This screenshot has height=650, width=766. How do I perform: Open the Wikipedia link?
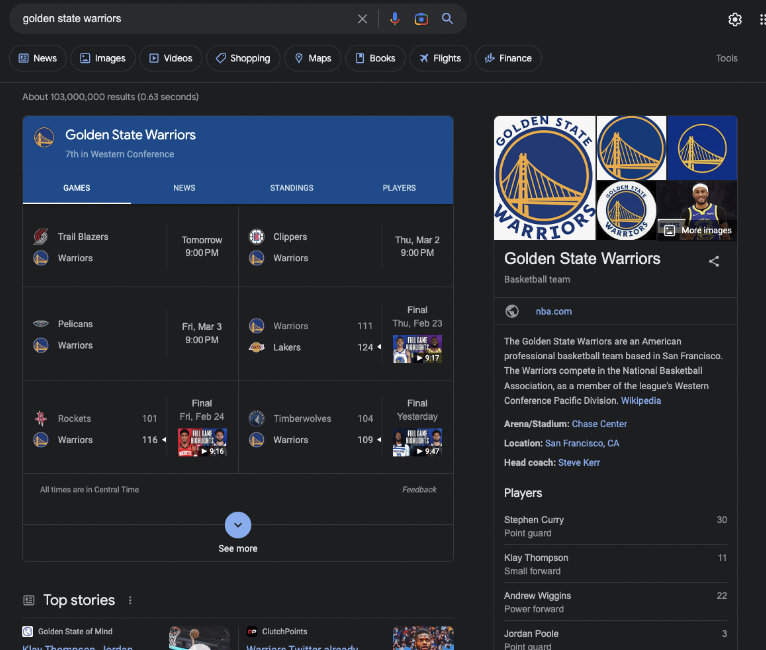pos(640,400)
